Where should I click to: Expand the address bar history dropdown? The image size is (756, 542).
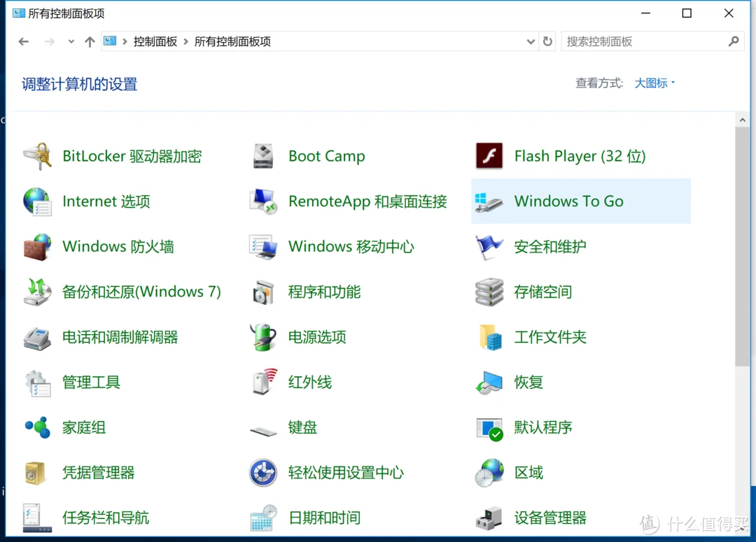point(531,41)
